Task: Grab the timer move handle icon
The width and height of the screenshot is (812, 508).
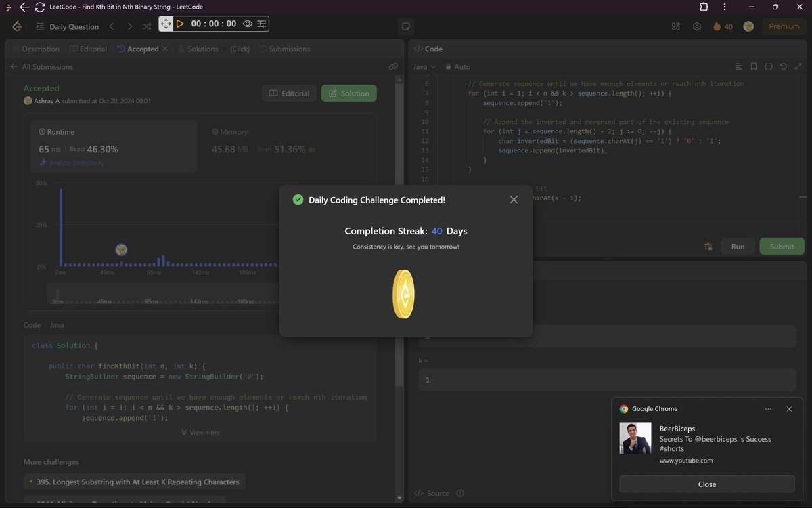Action: (x=166, y=24)
